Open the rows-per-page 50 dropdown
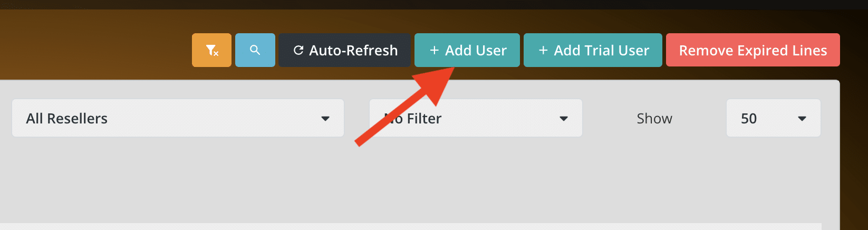The height and width of the screenshot is (230, 868). [x=773, y=118]
